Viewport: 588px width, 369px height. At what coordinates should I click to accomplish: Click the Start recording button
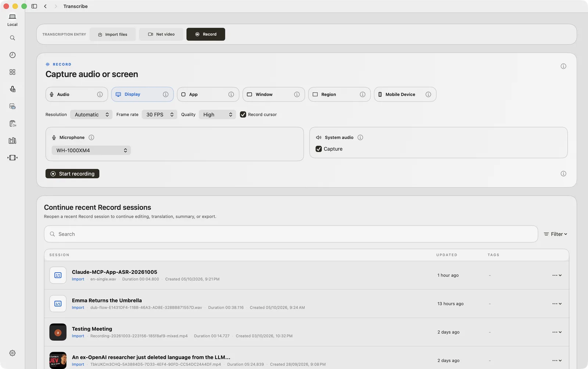[72, 174]
